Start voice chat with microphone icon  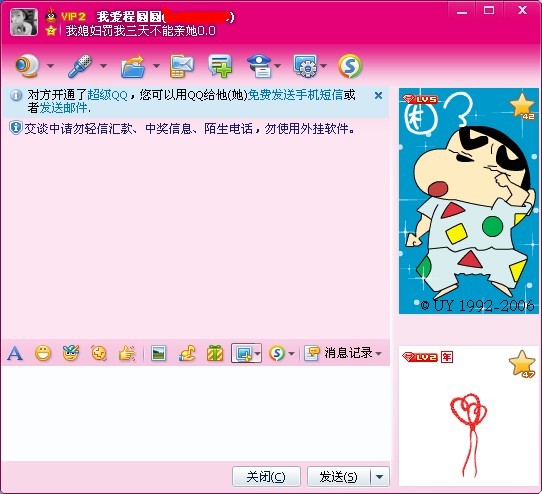pyautogui.click(x=80, y=66)
